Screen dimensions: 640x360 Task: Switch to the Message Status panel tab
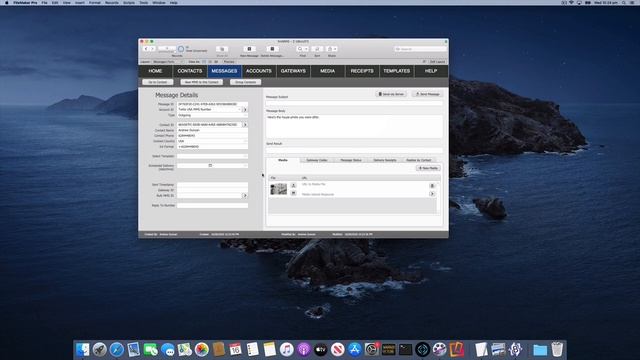point(351,160)
